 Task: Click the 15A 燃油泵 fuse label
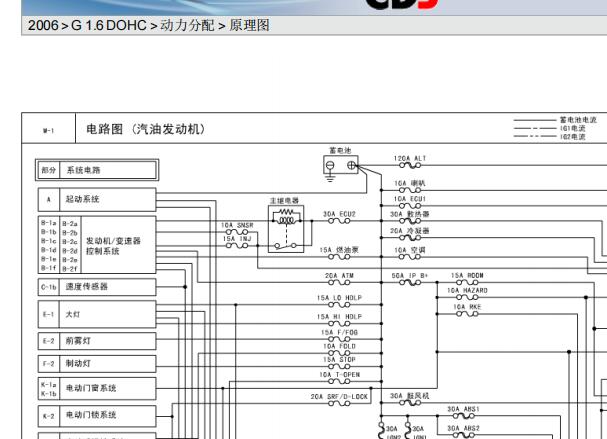coord(339,250)
